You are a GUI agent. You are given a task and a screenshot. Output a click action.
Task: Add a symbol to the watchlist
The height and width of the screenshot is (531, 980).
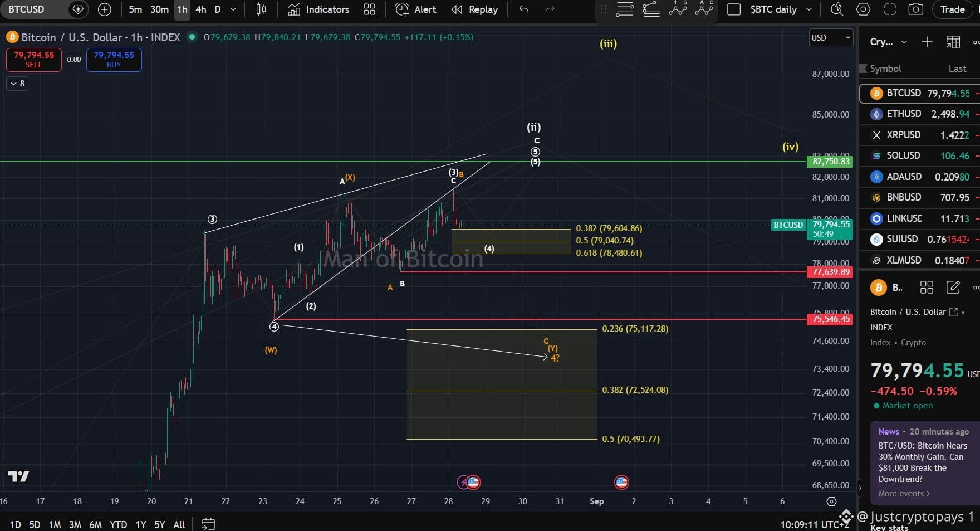click(927, 42)
